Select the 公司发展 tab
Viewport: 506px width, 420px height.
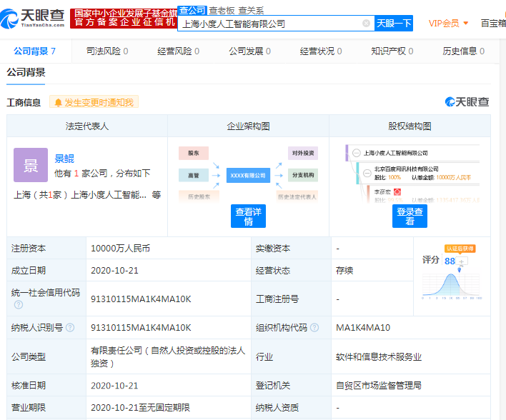(x=249, y=51)
